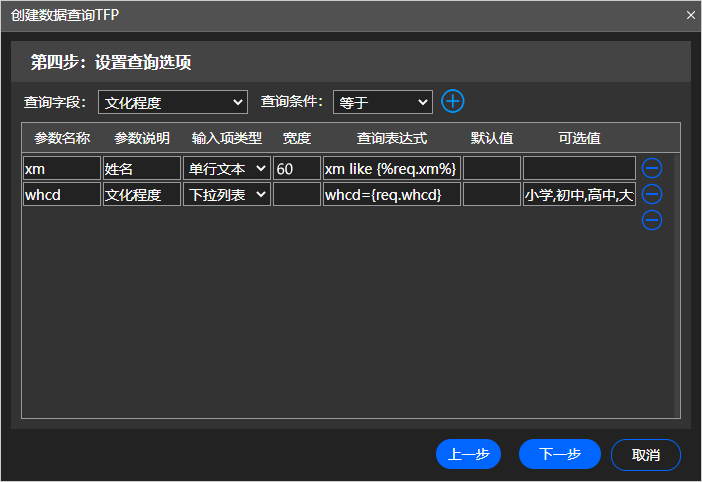Click the 小学,初中,高中 options field
The height and width of the screenshot is (482, 702).
pos(579,194)
